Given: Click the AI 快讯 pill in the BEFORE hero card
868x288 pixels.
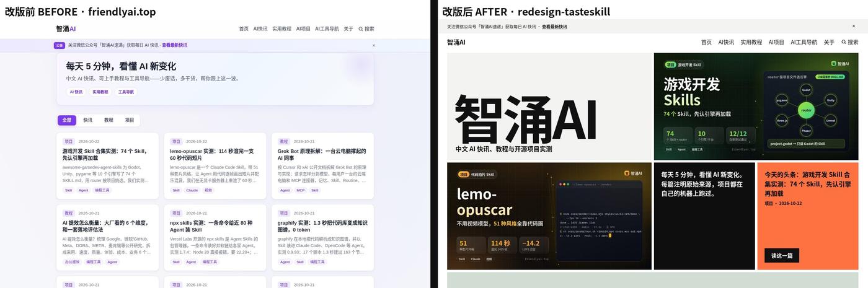Looking at the screenshot, I should [x=76, y=92].
